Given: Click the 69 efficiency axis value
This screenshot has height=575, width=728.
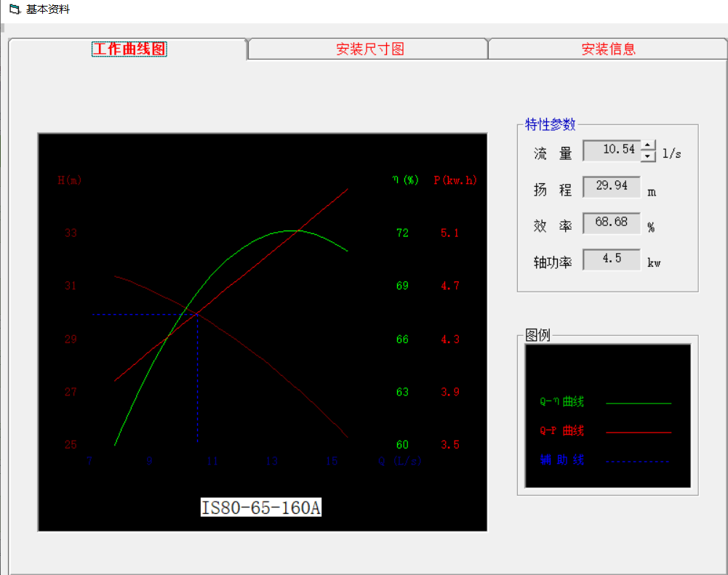Looking at the screenshot, I should coord(402,286).
